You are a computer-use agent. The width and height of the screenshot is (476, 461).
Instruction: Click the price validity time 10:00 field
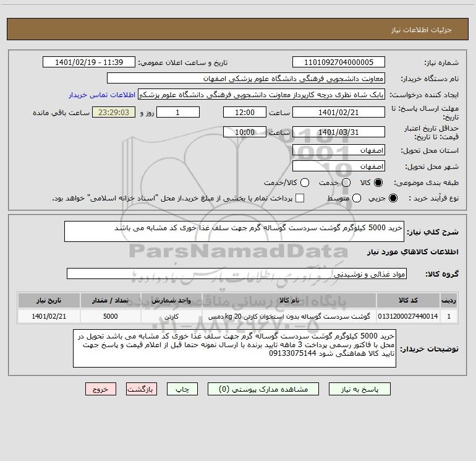(x=245, y=132)
